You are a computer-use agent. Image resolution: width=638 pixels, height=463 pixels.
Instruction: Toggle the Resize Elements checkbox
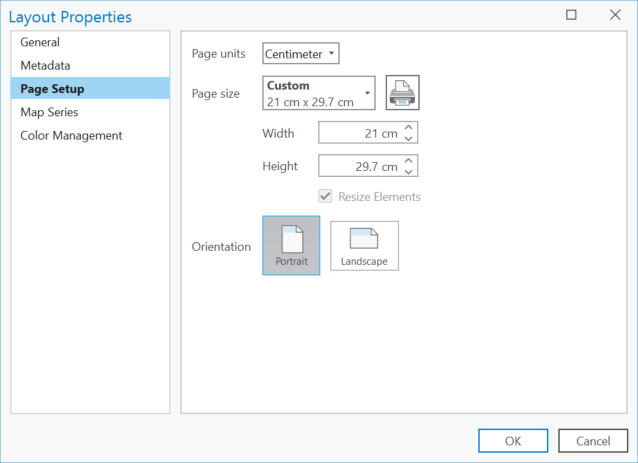325,196
